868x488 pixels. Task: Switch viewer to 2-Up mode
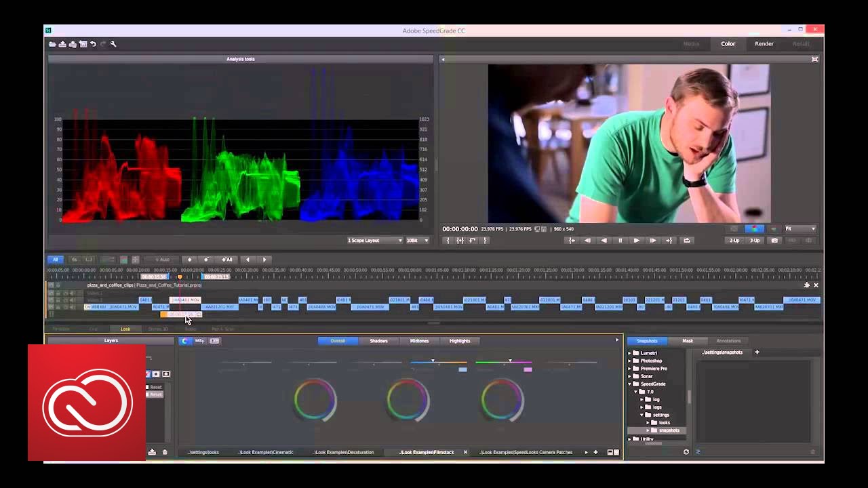pos(734,241)
